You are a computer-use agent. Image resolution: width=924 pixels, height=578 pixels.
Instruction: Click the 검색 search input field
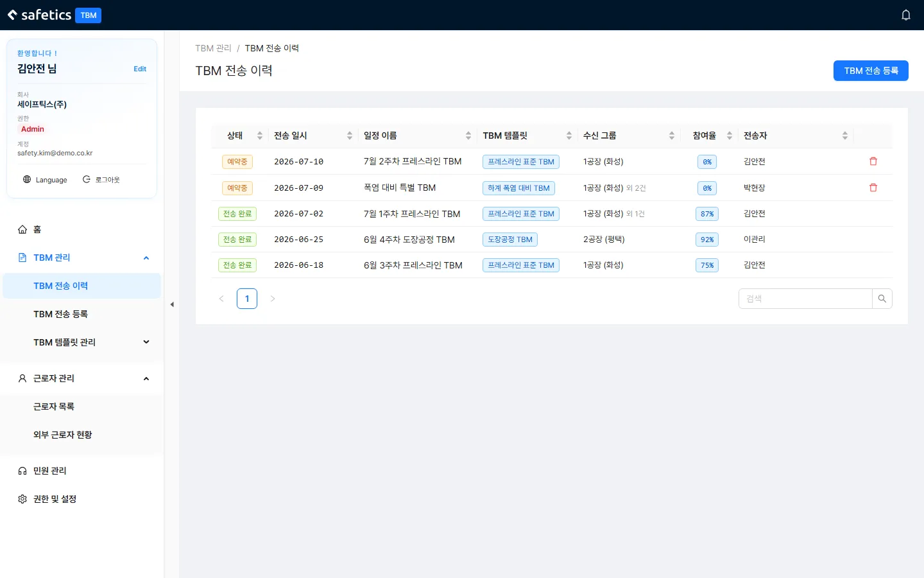click(805, 299)
